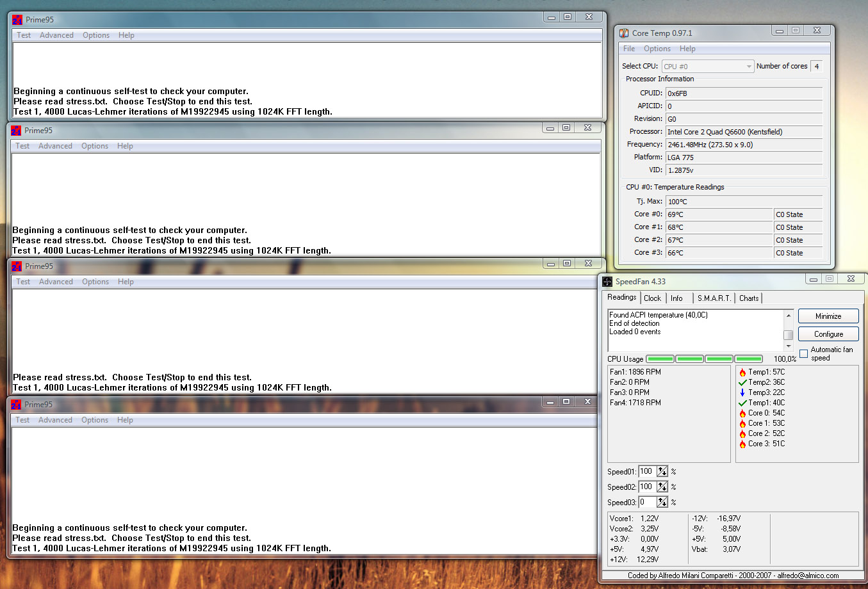Click the topmost Prime95 window's title bar icon
868x589 pixels.
click(x=17, y=20)
